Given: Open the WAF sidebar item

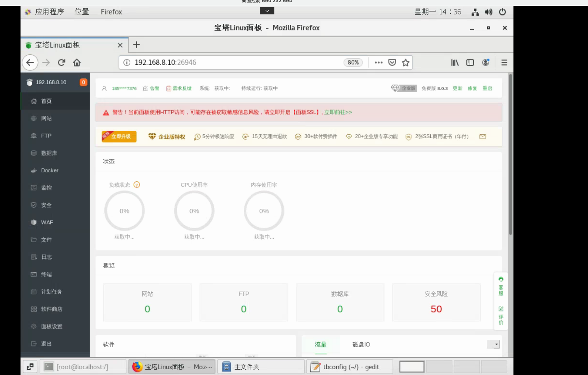Looking at the screenshot, I should click(55, 222).
